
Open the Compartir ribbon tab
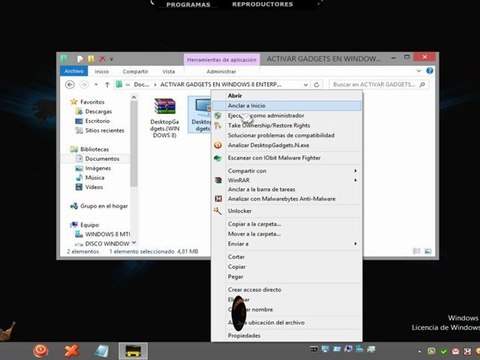pos(135,71)
